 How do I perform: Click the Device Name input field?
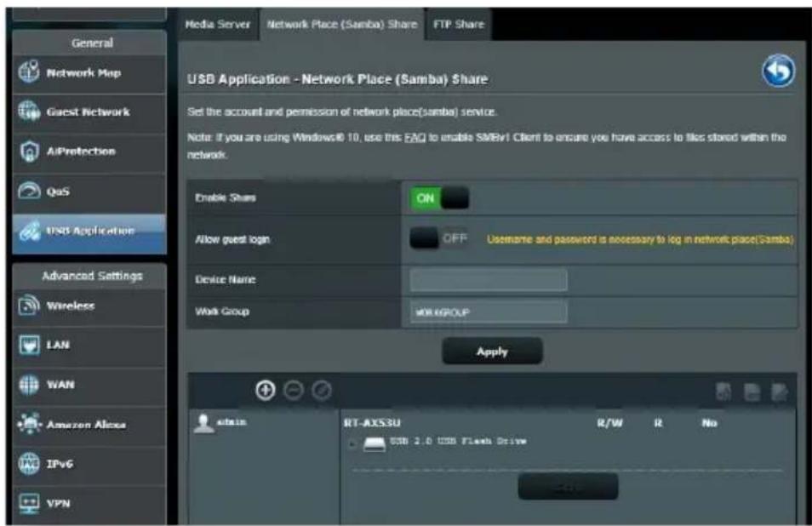(x=489, y=280)
